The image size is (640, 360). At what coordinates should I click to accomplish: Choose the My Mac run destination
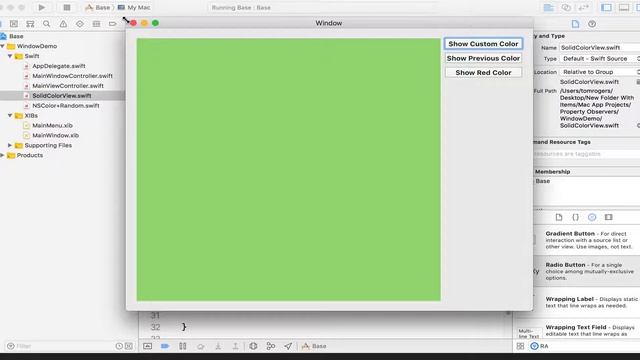click(134, 7)
